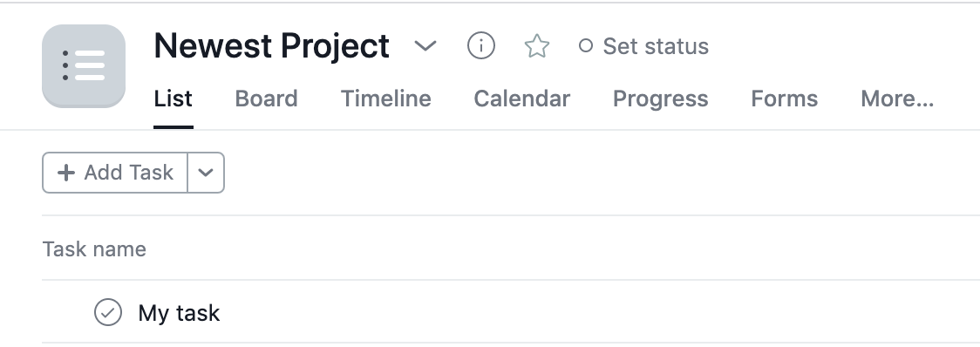
Task: Click the Task name column header
Action: pyautogui.click(x=94, y=248)
